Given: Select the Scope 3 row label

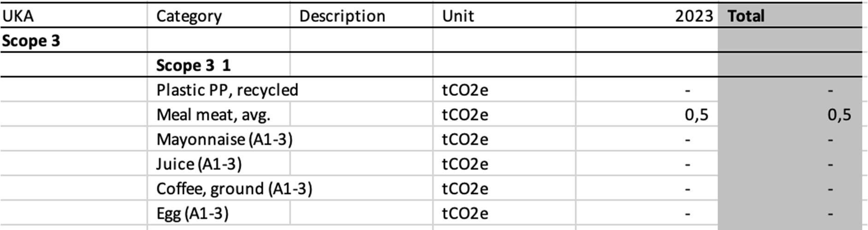Looking at the screenshot, I should [x=31, y=41].
